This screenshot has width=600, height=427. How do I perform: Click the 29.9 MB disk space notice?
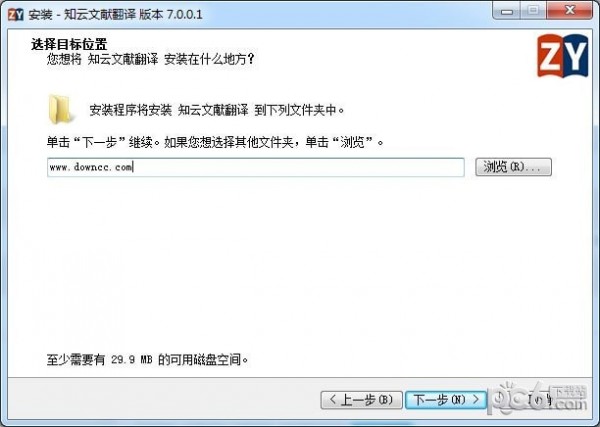coord(147,360)
